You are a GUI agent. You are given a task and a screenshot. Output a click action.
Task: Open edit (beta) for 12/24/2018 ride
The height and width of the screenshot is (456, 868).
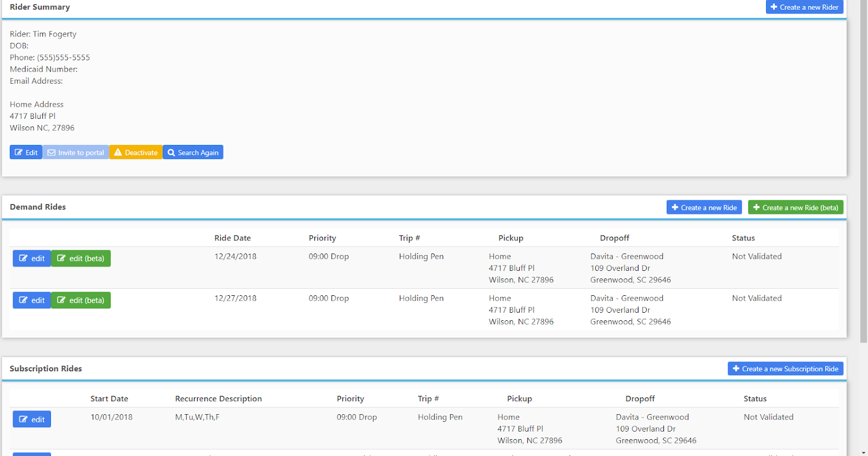[81, 258]
